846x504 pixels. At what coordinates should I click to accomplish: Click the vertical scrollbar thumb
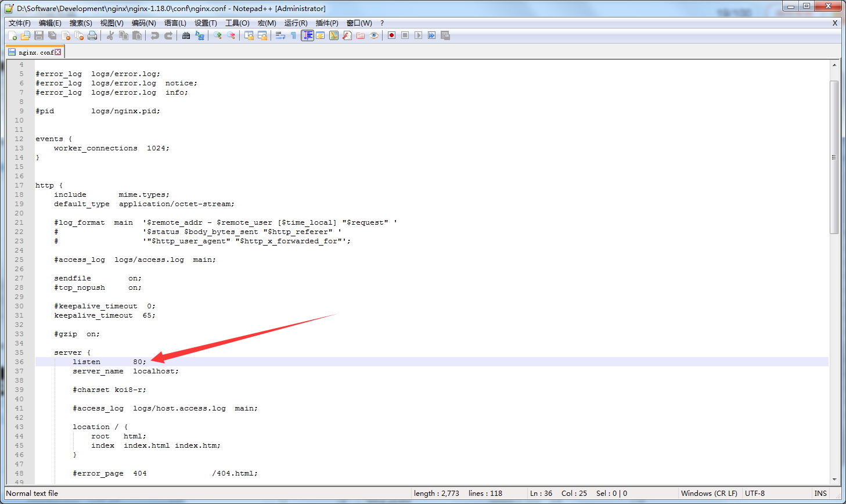coord(834,157)
